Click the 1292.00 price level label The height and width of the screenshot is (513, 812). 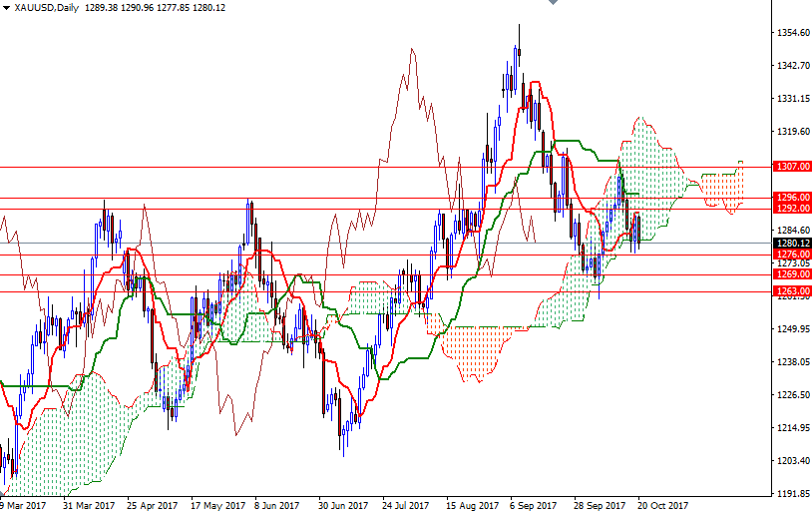click(792, 209)
